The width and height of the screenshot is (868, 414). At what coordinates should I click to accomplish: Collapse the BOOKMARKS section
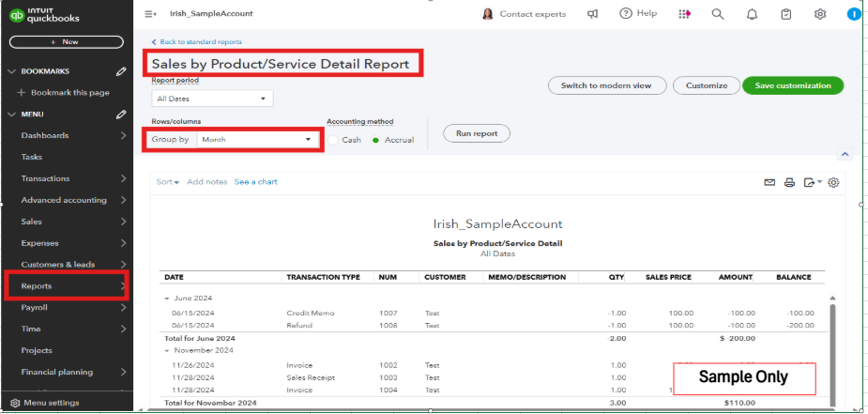pos(12,71)
